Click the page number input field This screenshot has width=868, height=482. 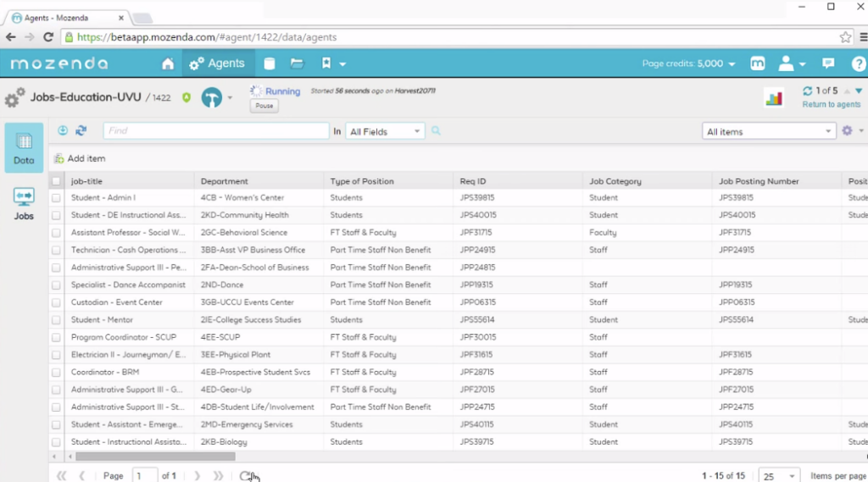(144, 476)
